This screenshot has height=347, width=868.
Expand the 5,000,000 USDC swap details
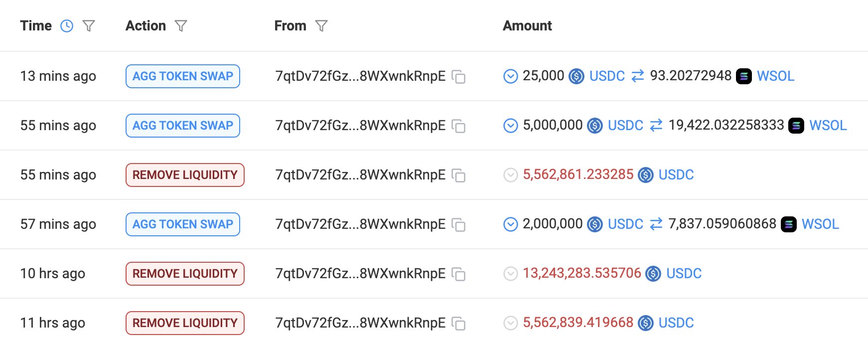(511, 126)
